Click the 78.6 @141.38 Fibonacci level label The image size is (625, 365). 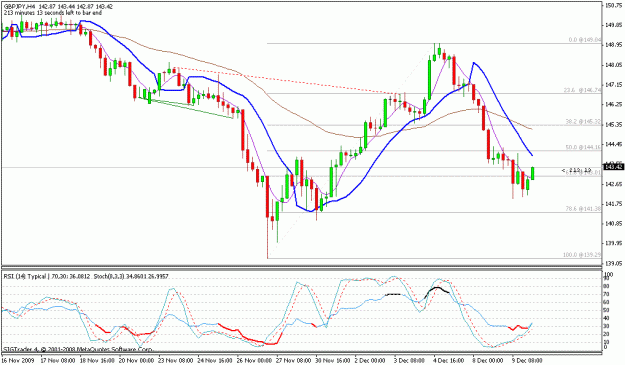coord(584,209)
